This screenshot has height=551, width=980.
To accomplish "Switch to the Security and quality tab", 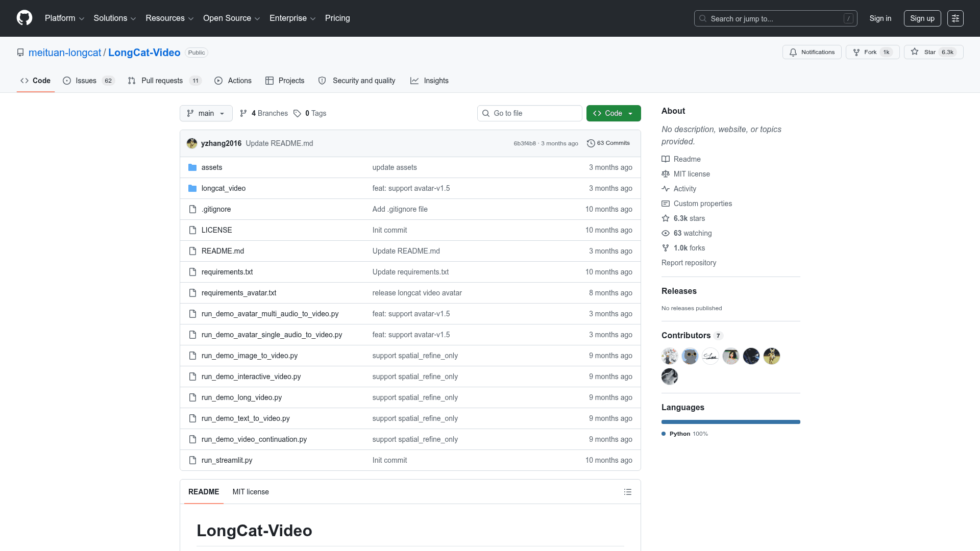I will (357, 81).
